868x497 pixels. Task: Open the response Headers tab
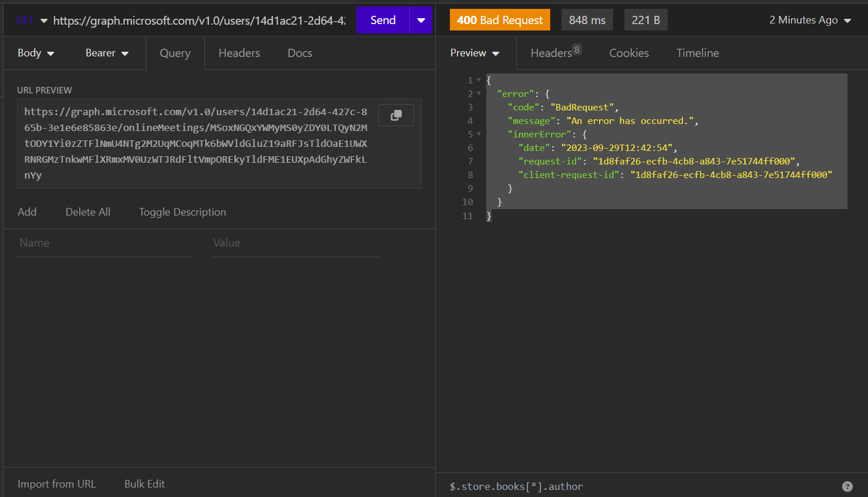[x=556, y=53]
